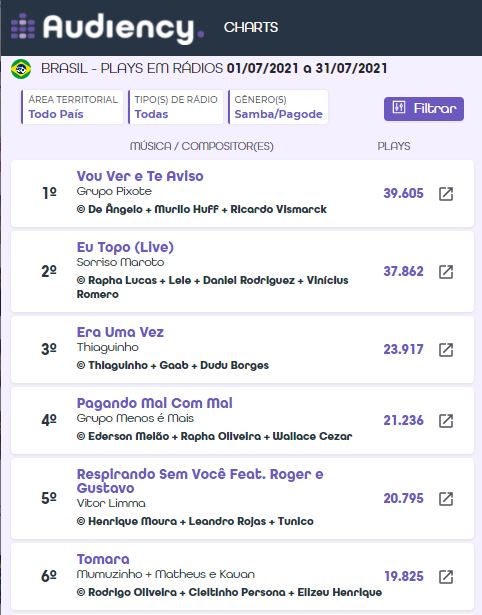The height and width of the screenshot is (615, 482).
Task: Open the Tipo(s) de Rádio filter
Action: pyautogui.click(x=176, y=107)
